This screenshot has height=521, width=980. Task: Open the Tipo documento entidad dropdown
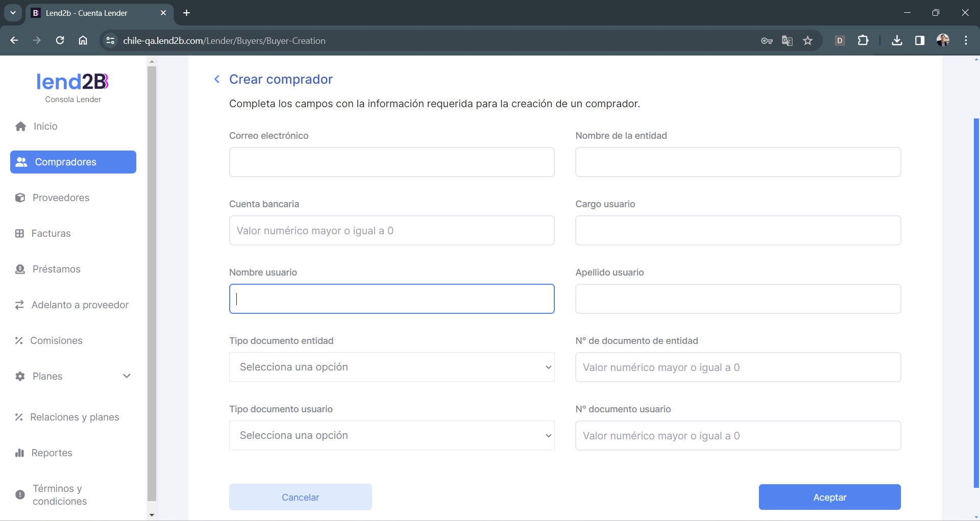point(391,367)
